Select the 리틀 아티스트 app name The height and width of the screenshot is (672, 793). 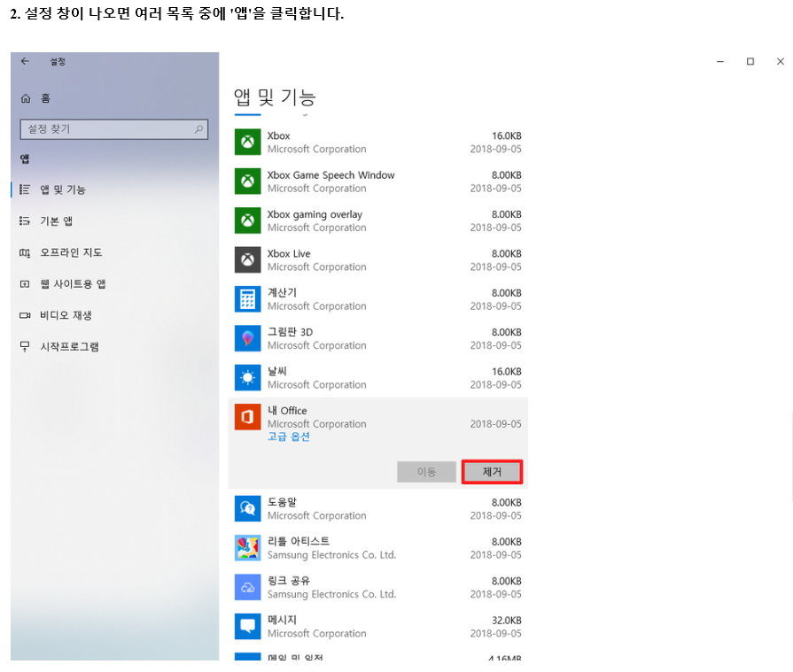[299, 541]
